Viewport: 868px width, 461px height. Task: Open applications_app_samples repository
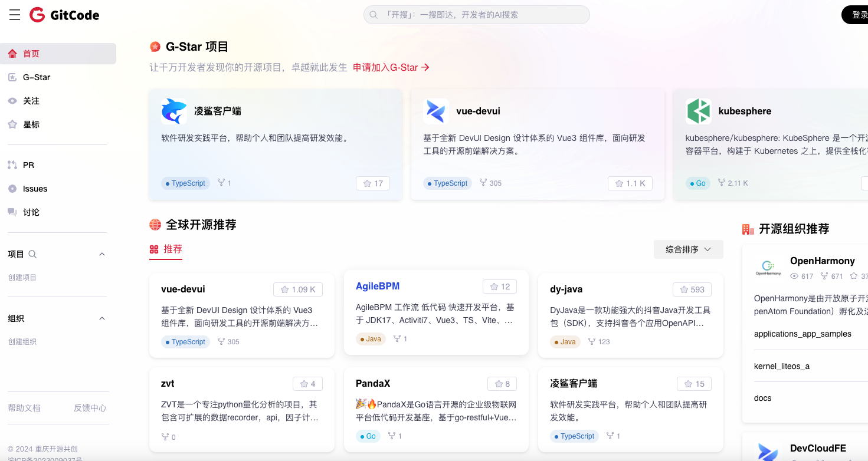tap(803, 334)
